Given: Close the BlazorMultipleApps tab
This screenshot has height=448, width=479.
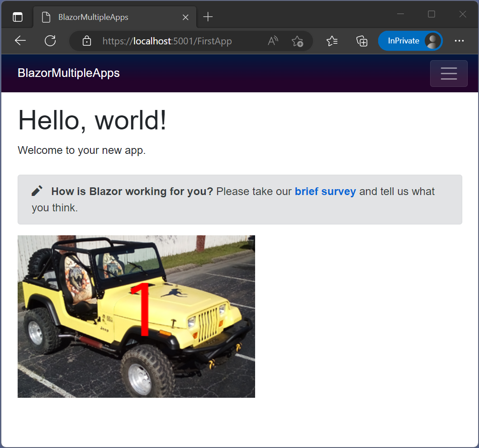Looking at the screenshot, I should pyautogui.click(x=185, y=17).
